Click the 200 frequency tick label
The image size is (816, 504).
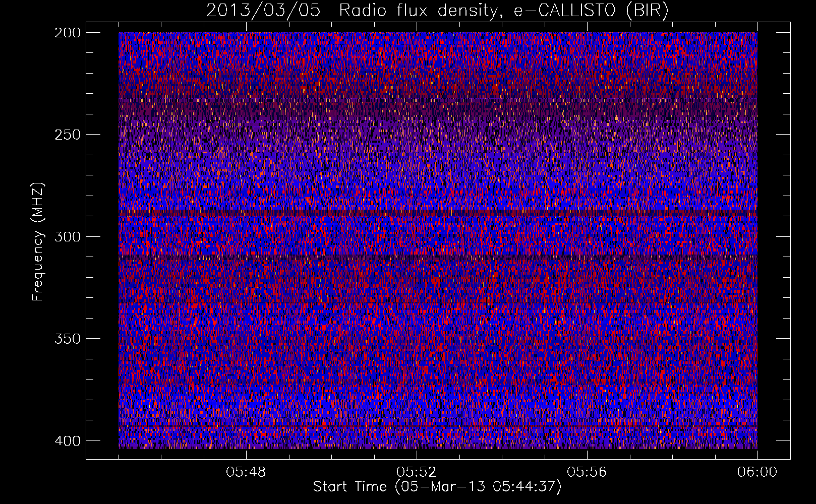click(x=67, y=33)
